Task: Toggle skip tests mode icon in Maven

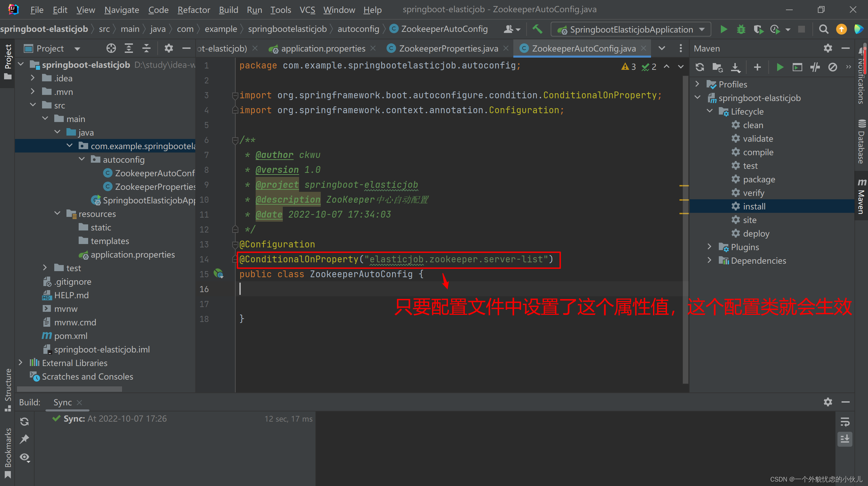Action: pyautogui.click(x=833, y=67)
